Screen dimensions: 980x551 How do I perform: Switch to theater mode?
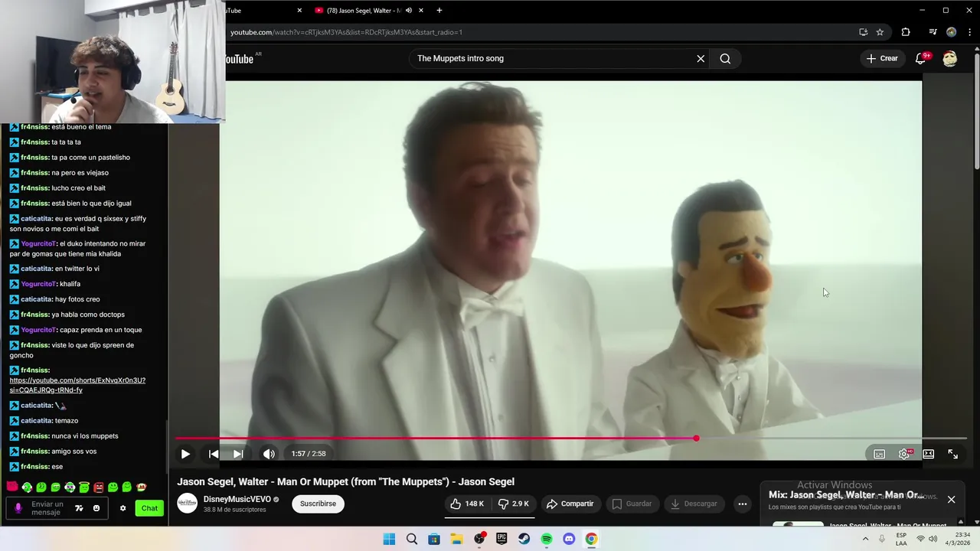929,454
